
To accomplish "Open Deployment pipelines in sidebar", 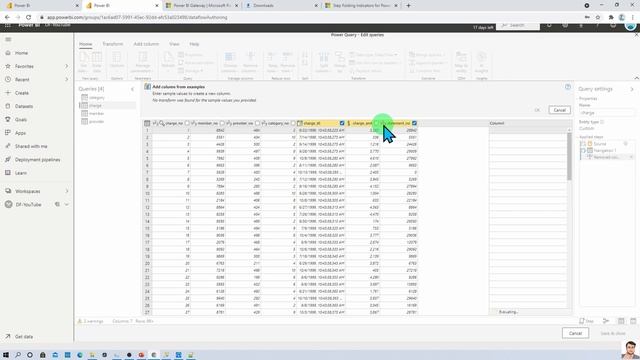I will coord(38,160).
